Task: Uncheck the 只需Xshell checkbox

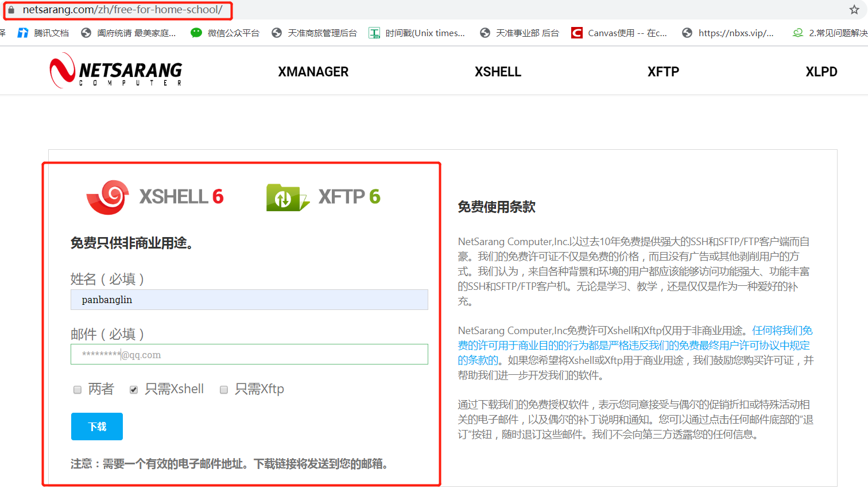Action: pos(133,390)
